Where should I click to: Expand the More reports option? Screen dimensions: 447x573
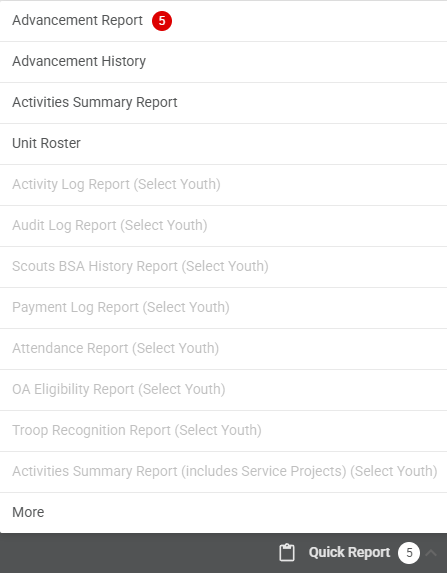pyautogui.click(x=223, y=512)
